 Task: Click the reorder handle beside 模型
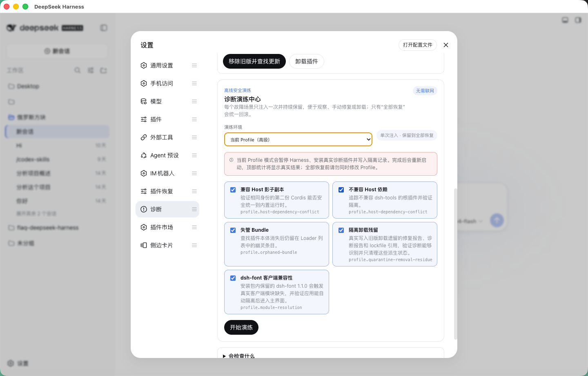point(194,101)
